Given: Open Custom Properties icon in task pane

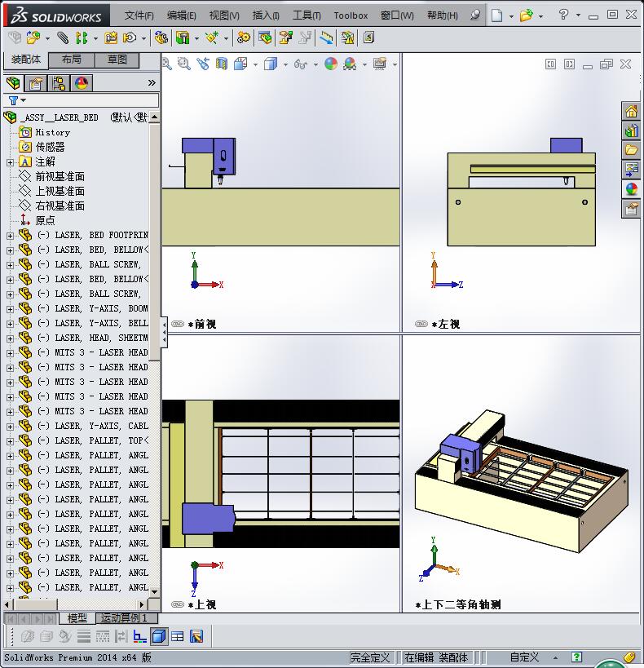Looking at the screenshot, I should pyautogui.click(x=631, y=209).
